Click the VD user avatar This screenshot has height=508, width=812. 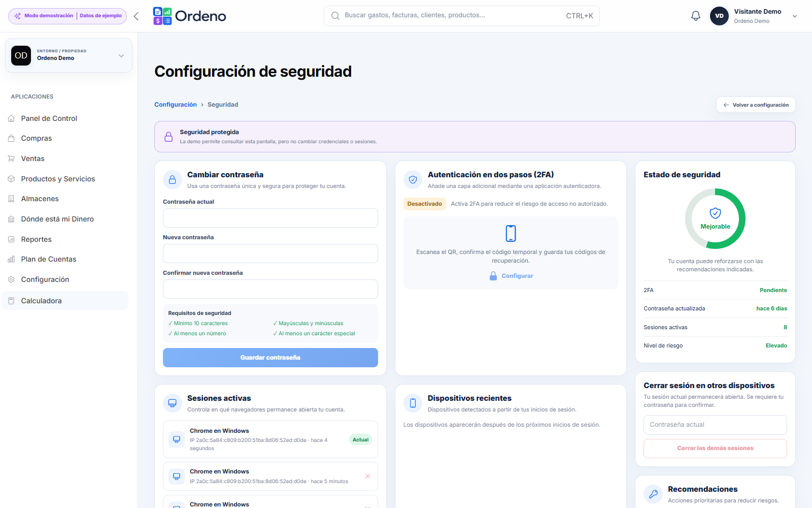click(719, 16)
